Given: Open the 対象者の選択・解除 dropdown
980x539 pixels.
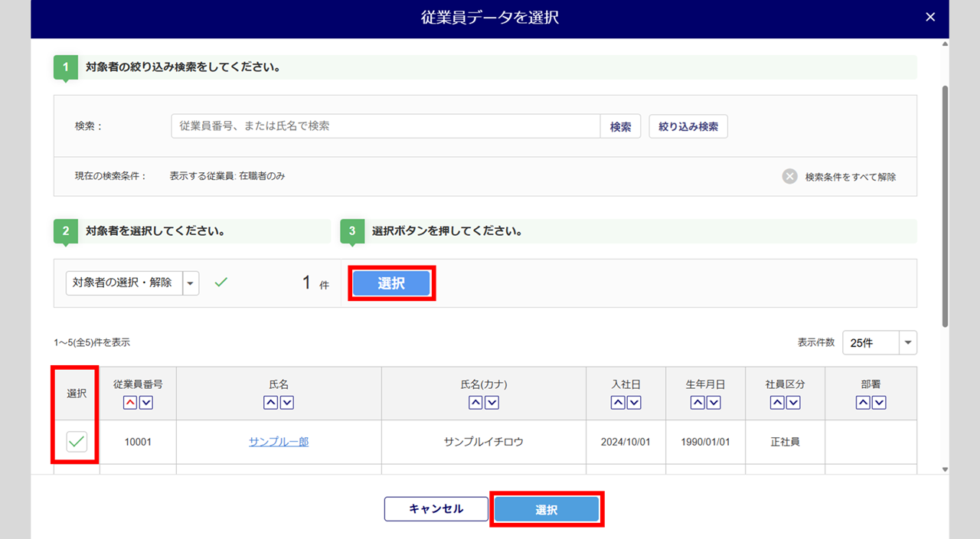Looking at the screenshot, I should coord(191,283).
